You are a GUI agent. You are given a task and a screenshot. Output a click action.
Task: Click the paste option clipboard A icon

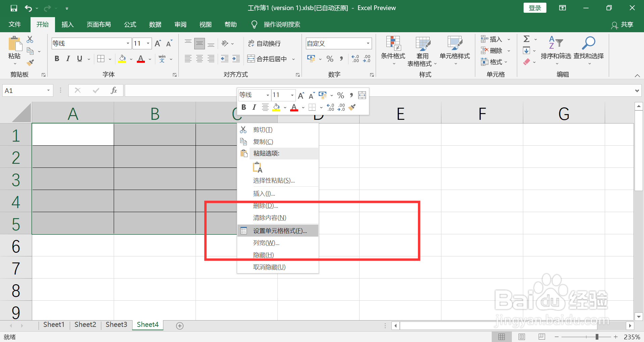(x=258, y=167)
